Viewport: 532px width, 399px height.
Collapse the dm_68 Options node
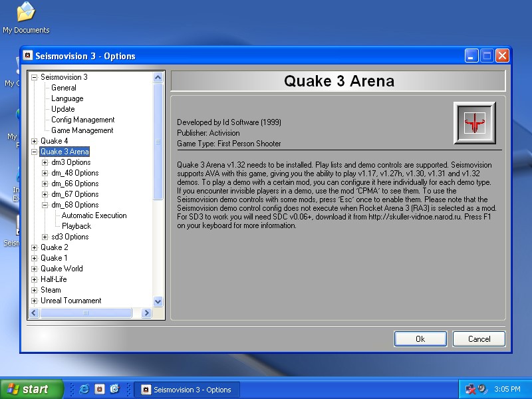point(45,205)
